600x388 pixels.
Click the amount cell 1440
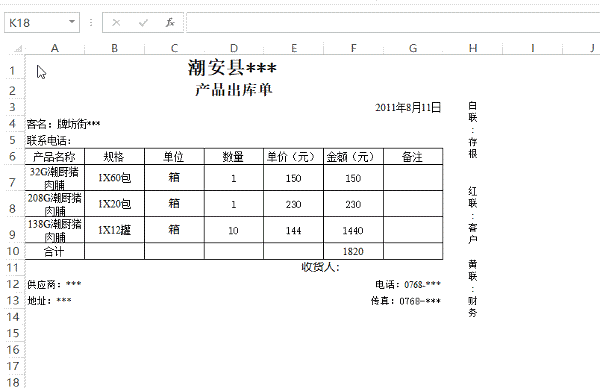click(353, 230)
